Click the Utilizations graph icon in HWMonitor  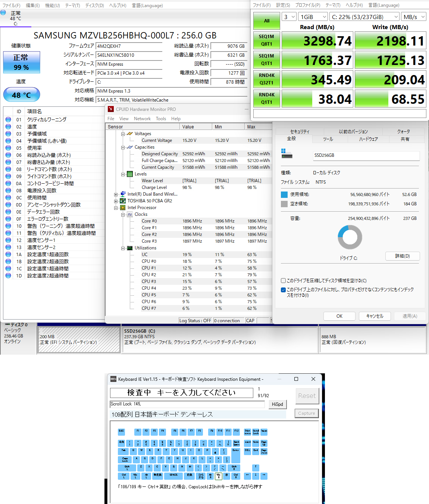[x=130, y=248]
